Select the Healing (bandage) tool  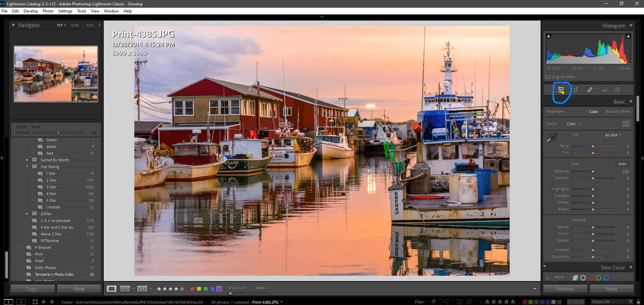pyautogui.click(x=590, y=90)
